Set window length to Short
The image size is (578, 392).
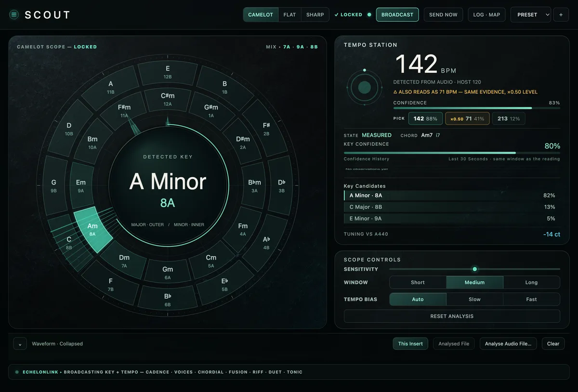point(418,282)
